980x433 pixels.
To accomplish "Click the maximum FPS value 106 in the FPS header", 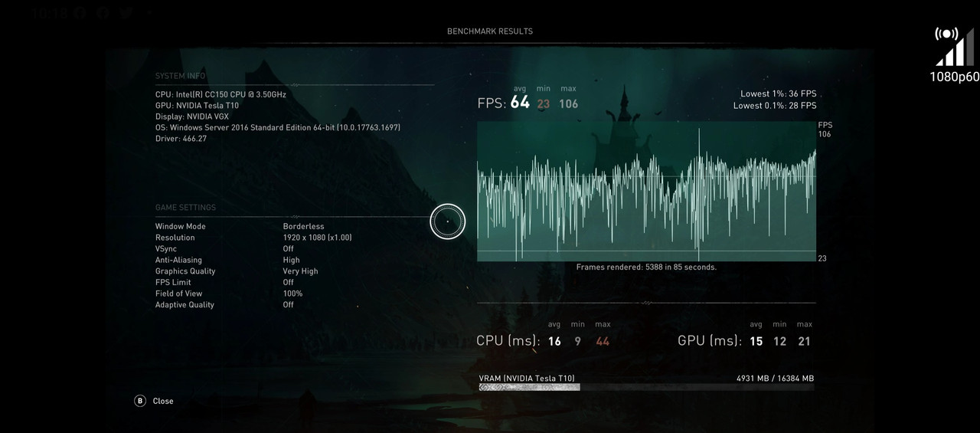I will (x=568, y=103).
